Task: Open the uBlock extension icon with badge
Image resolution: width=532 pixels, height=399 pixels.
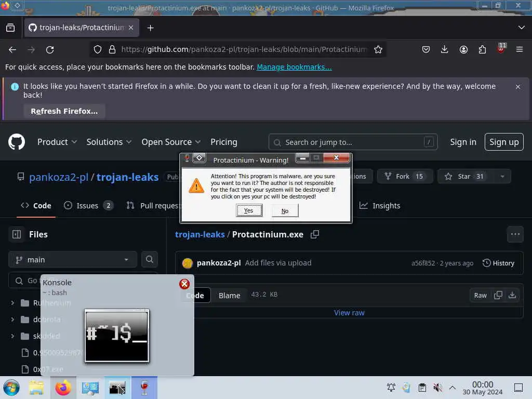Action: [501, 48]
